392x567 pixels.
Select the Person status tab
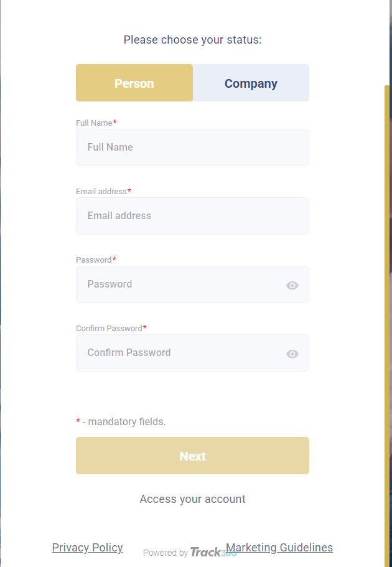click(134, 82)
